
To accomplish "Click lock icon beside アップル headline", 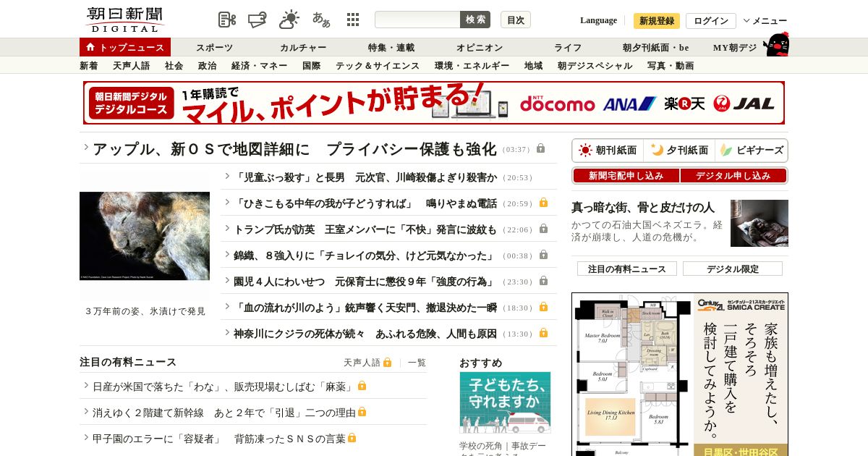I will click(x=541, y=149).
